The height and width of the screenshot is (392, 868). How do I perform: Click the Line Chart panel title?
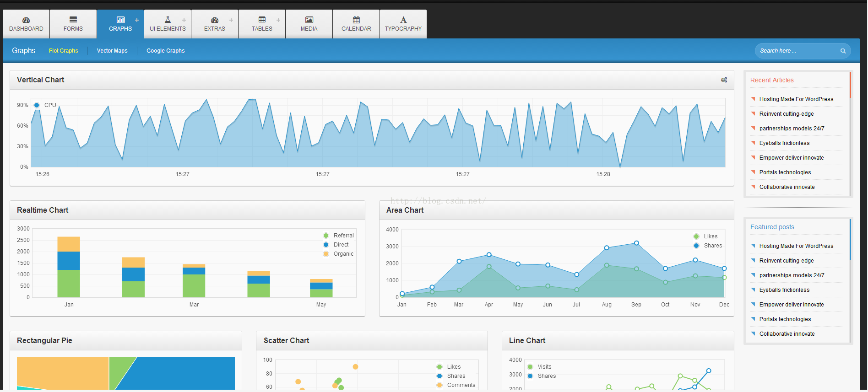tap(527, 340)
